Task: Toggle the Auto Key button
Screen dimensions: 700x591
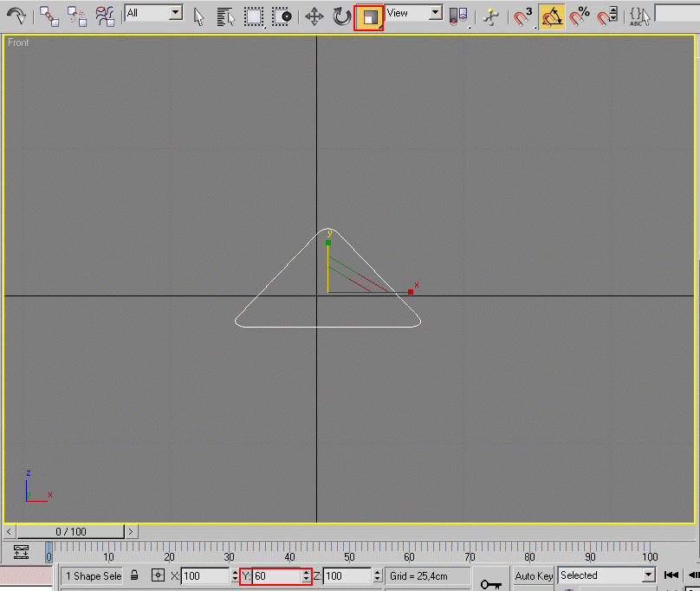Action: click(534, 575)
